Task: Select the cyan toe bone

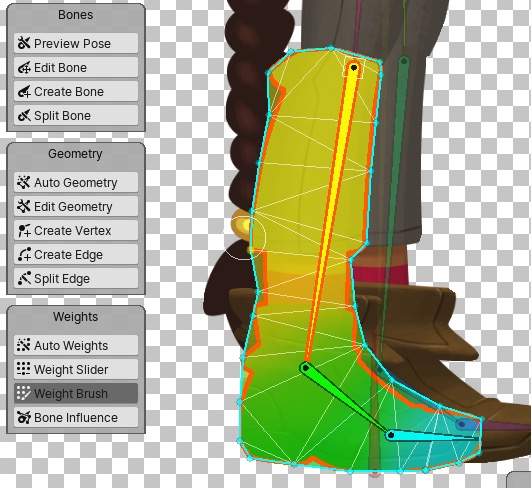Action: pyautogui.click(x=433, y=436)
